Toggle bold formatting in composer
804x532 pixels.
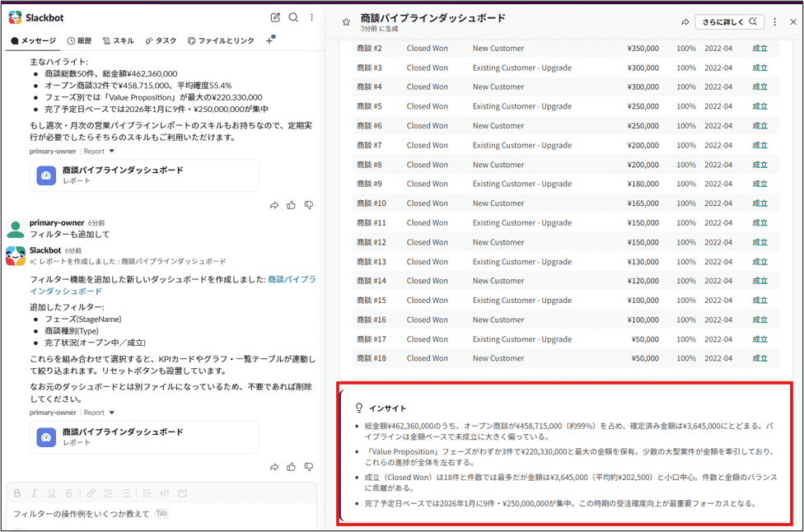point(17,493)
